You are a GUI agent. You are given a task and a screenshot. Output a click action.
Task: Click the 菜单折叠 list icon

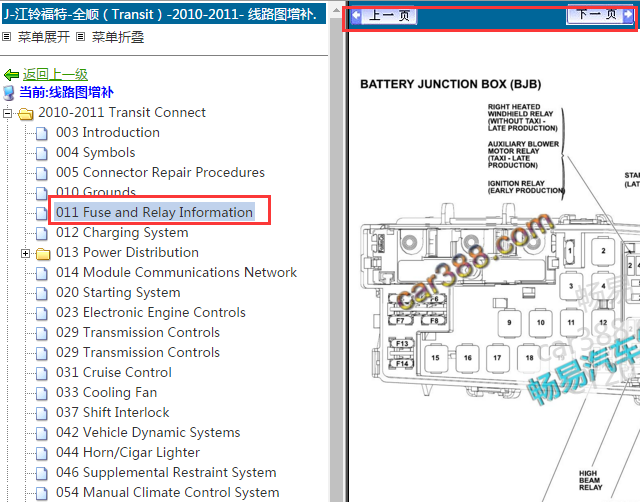80,37
